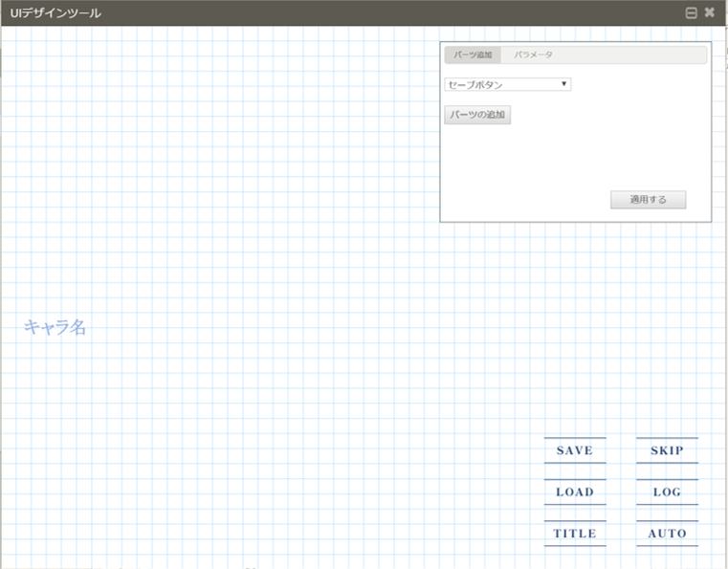Select the AUTO button part
The width and height of the screenshot is (728, 569).
[x=667, y=534]
